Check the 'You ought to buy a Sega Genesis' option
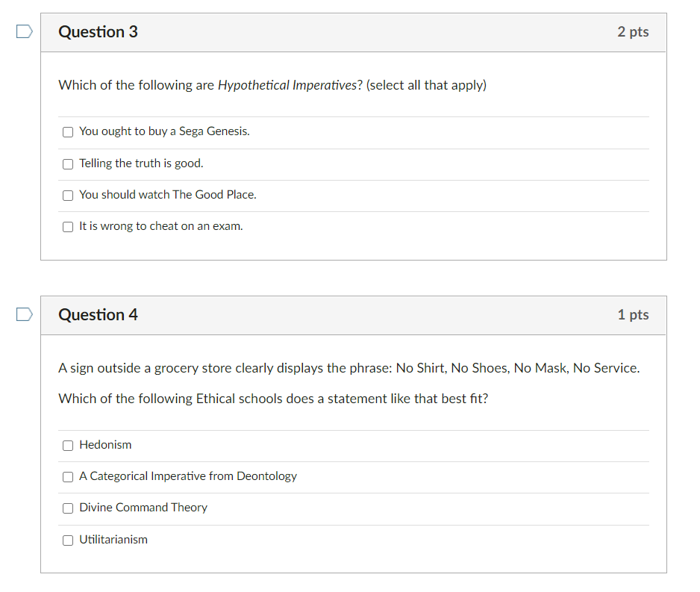The image size is (700, 592). [67, 131]
